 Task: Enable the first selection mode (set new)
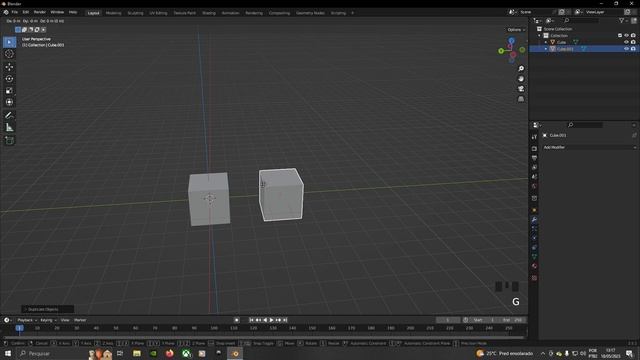[x=18, y=29]
